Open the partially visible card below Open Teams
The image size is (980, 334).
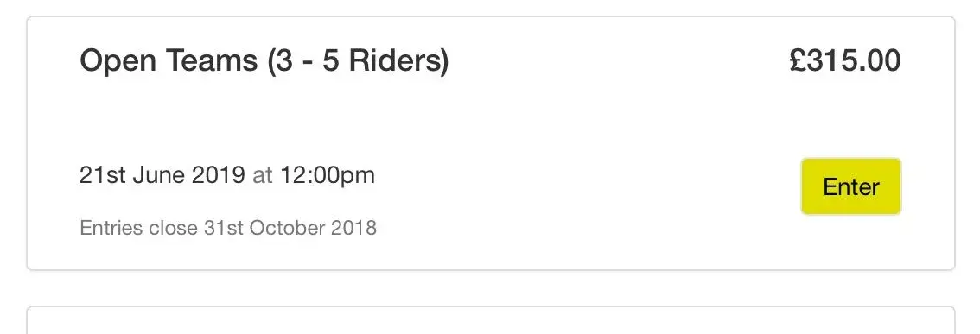pos(491,320)
